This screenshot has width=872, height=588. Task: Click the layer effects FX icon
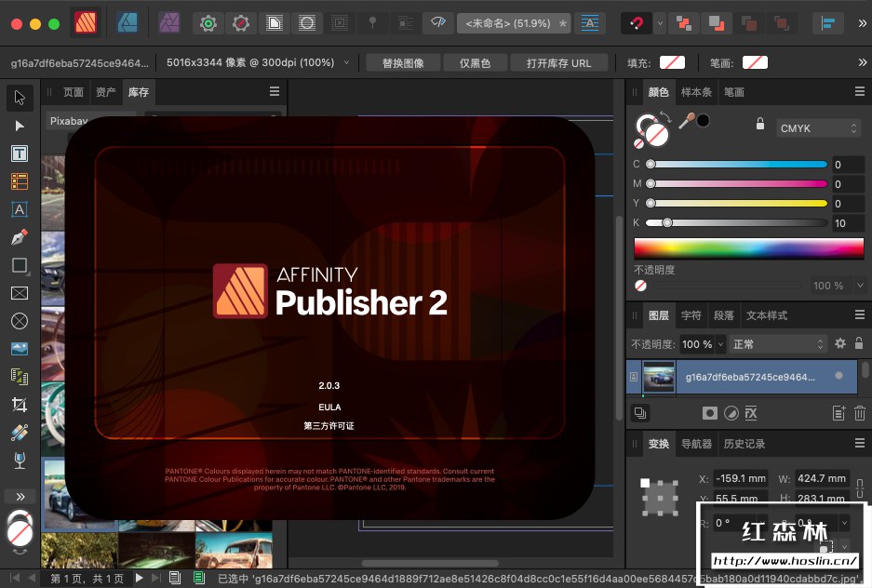[x=751, y=413]
